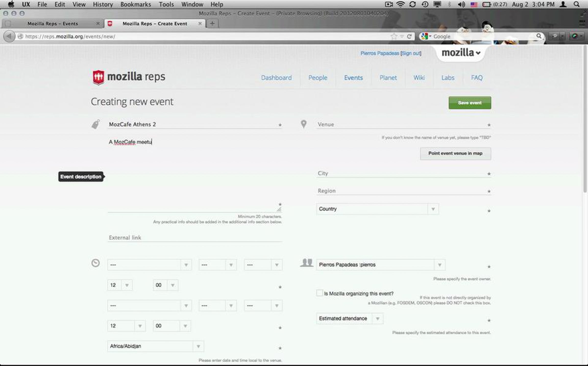This screenshot has height=366, width=588.
Task: Check 'Is Mozilla organizing this event?' box
Action: tap(319, 293)
